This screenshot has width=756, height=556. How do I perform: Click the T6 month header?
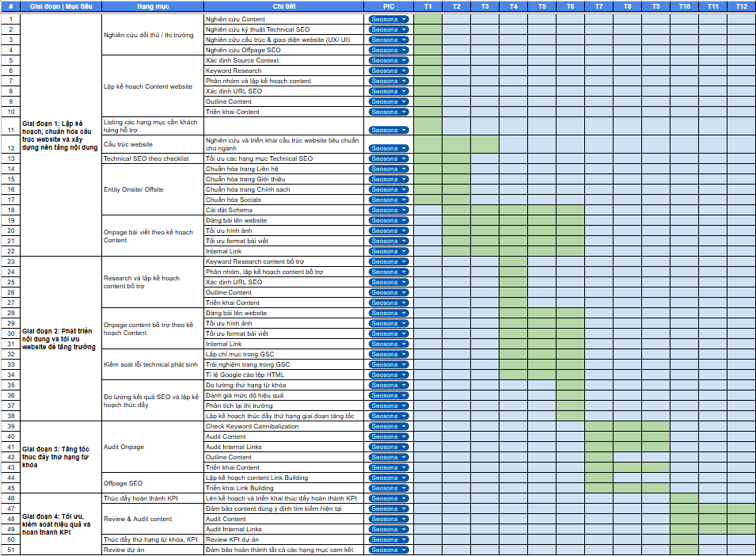coord(571,6)
